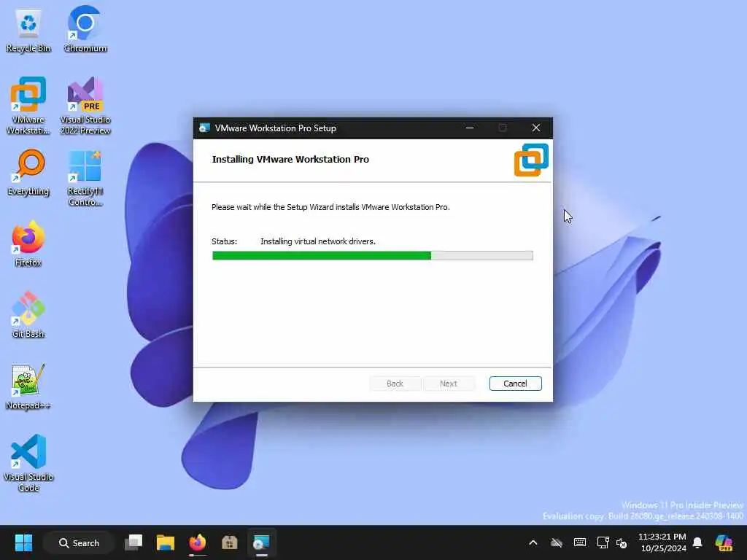Click the "Installing virtual network drivers." status text
The image size is (747, 560).
coord(318,241)
